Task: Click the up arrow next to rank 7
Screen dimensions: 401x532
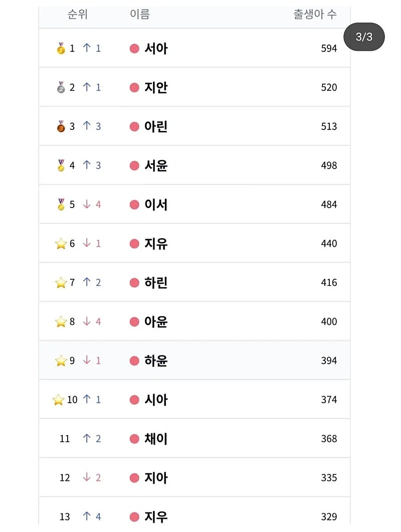Action: coord(87,282)
